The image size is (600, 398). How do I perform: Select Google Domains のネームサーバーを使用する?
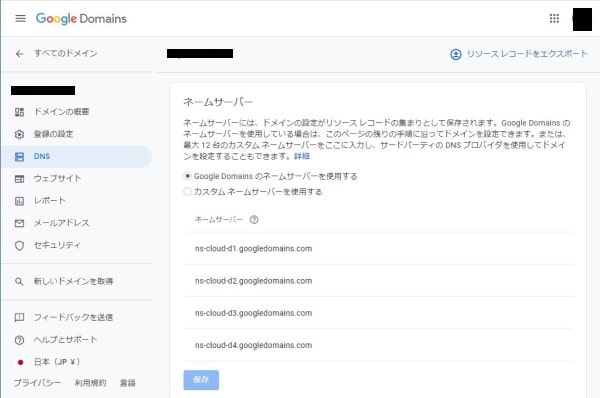point(187,176)
